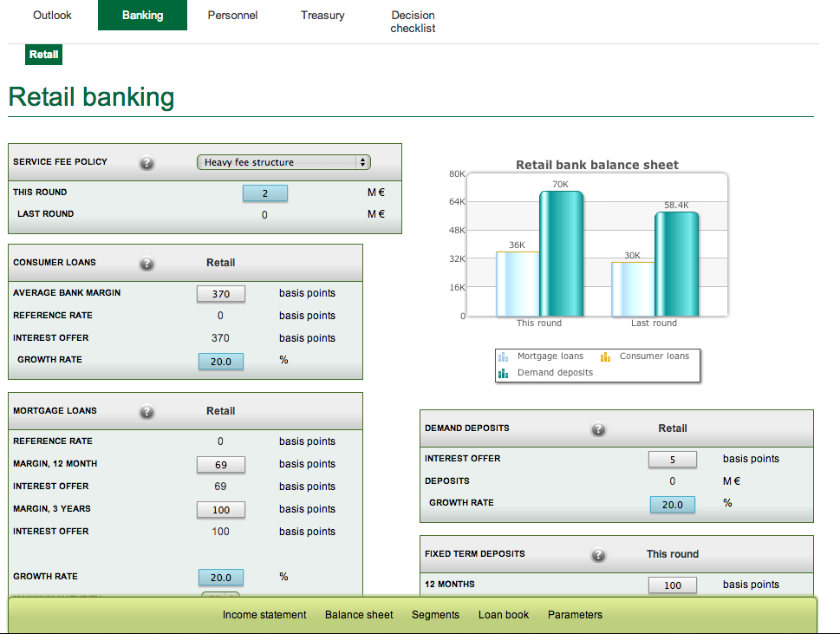Toggle Consumer loans legend icon
This screenshot has height=634, width=840.
[606, 356]
